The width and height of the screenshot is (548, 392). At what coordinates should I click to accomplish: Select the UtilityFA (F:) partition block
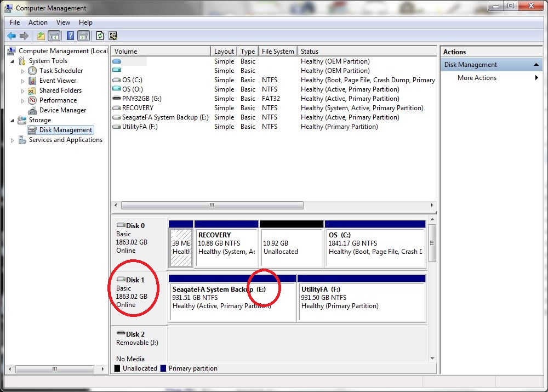[x=362, y=298]
